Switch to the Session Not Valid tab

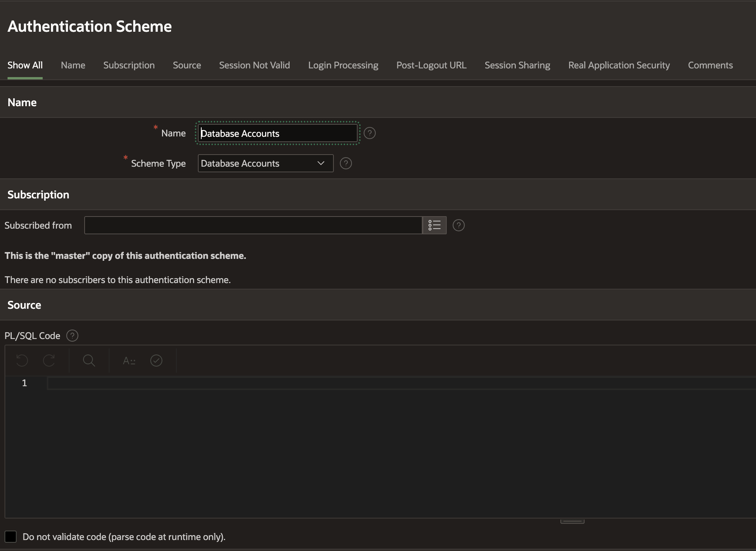[x=255, y=65]
